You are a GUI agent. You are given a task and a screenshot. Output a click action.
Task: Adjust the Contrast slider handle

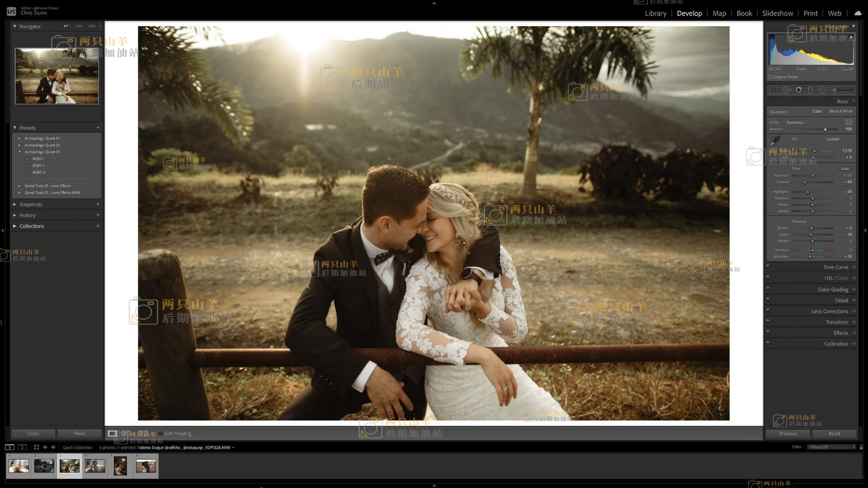click(x=805, y=182)
